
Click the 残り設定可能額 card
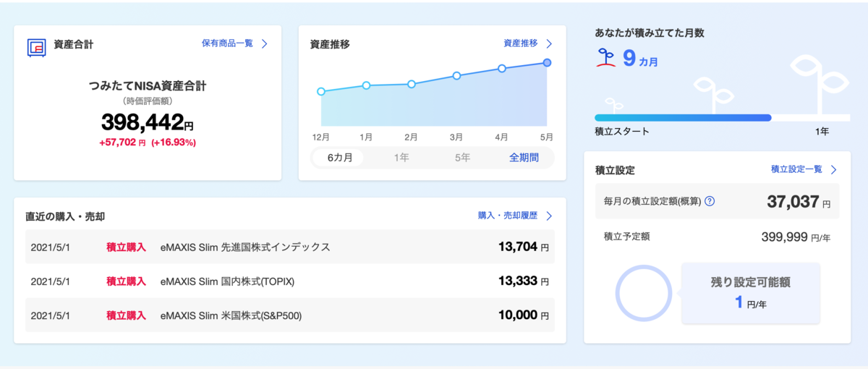pyautogui.click(x=751, y=293)
